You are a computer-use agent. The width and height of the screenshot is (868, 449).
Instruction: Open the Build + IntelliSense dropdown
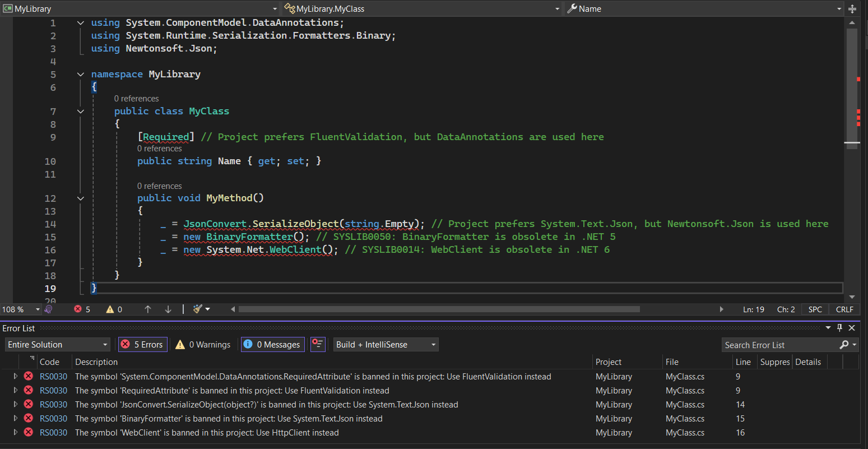tap(386, 344)
